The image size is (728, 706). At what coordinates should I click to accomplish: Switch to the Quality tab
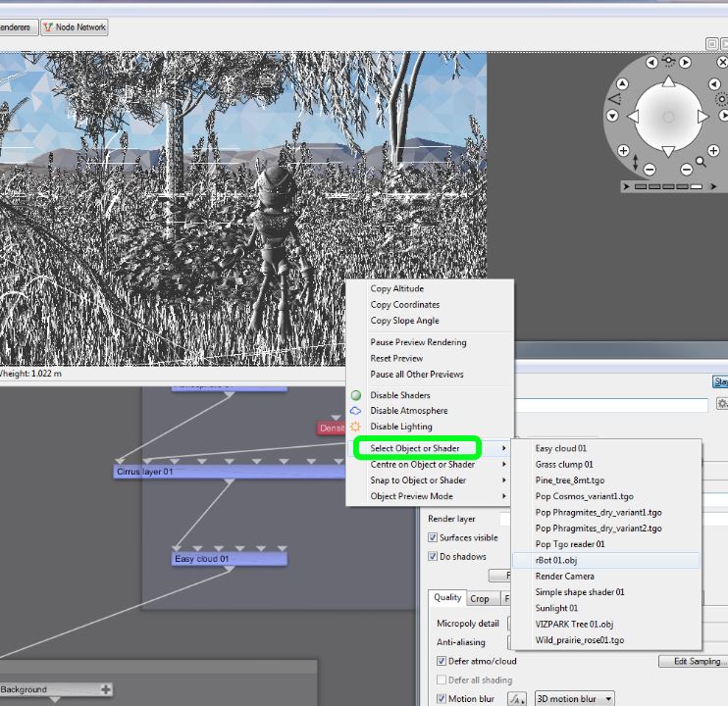(447, 597)
